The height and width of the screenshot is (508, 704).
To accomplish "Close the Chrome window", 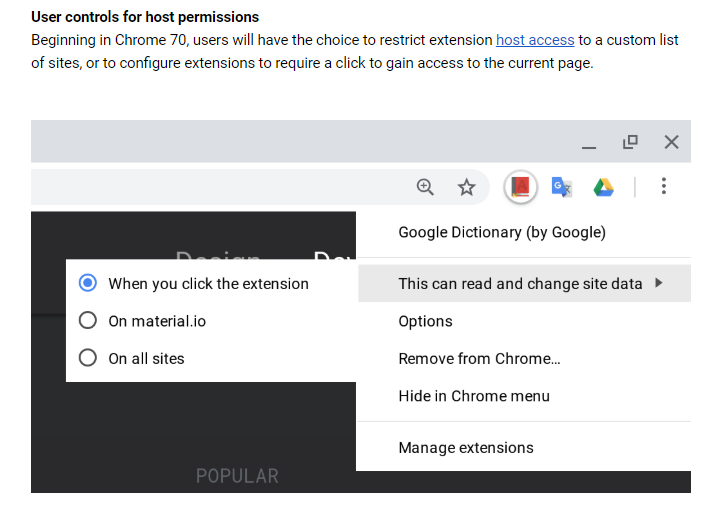I will click(671, 142).
